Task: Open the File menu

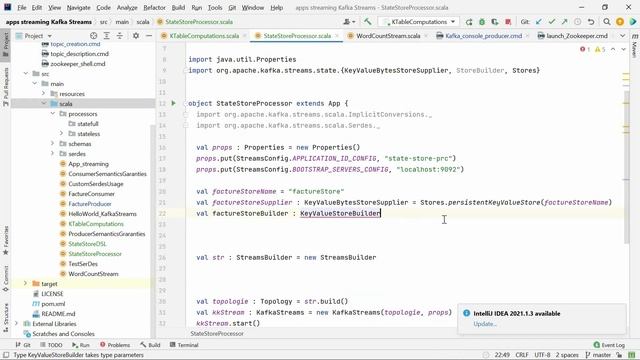Action: 22,7
